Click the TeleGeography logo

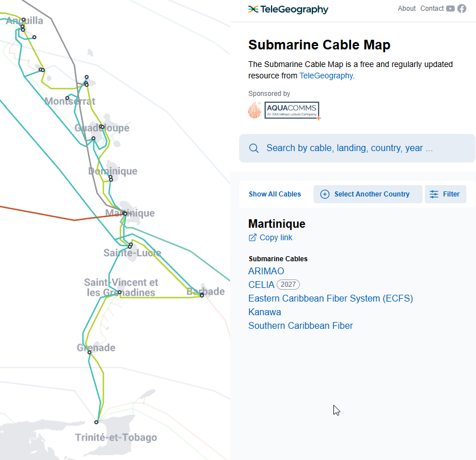tap(288, 9)
